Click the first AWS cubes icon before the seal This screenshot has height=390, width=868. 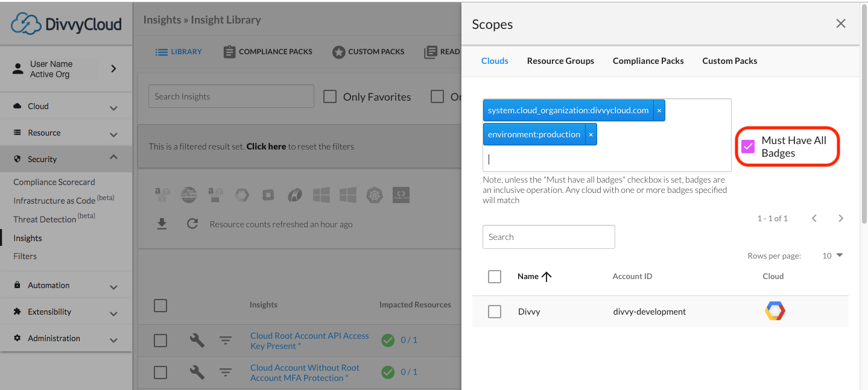(x=163, y=195)
